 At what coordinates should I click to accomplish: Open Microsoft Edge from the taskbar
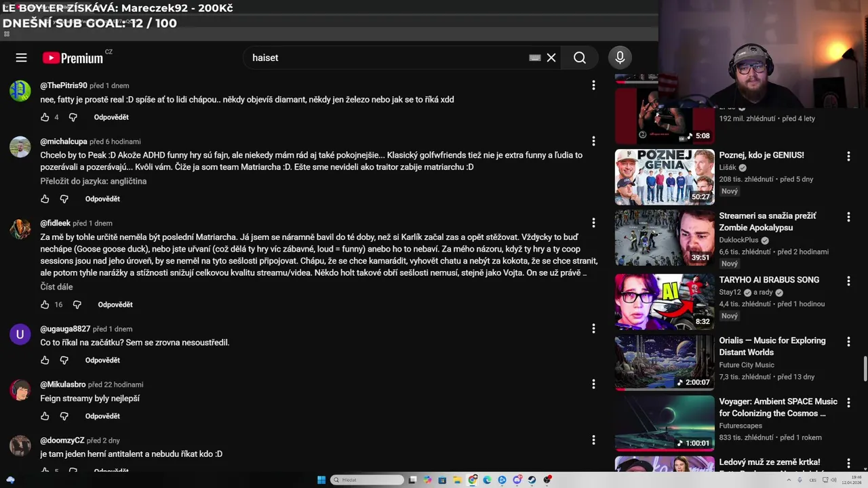tap(487, 480)
